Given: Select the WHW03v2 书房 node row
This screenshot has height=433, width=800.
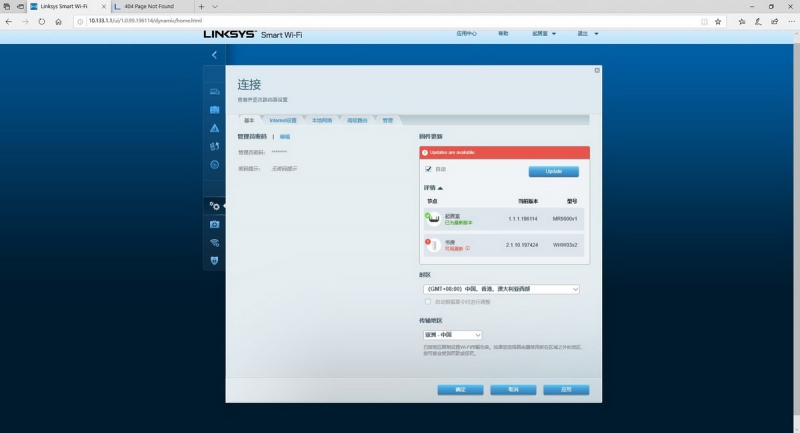Looking at the screenshot, I should [x=504, y=245].
